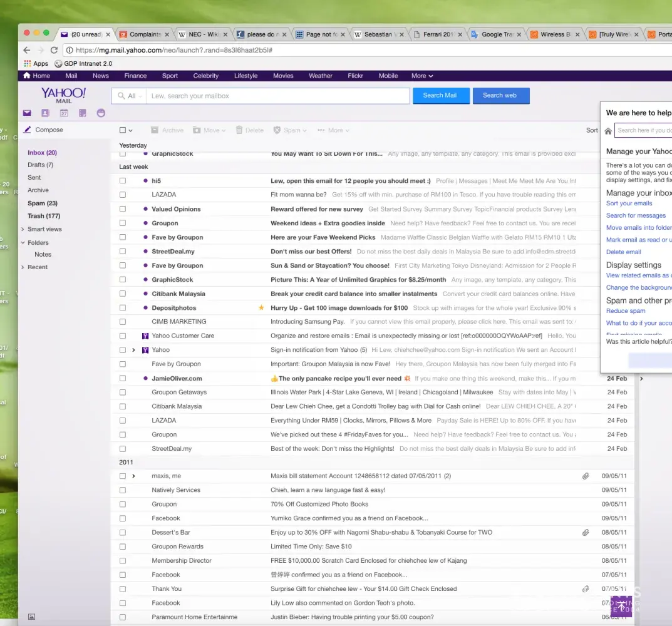The height and width of the screenshot is (626, 672).
Task: Open the Notepad icon in mail header
Action: click(83, 113)
